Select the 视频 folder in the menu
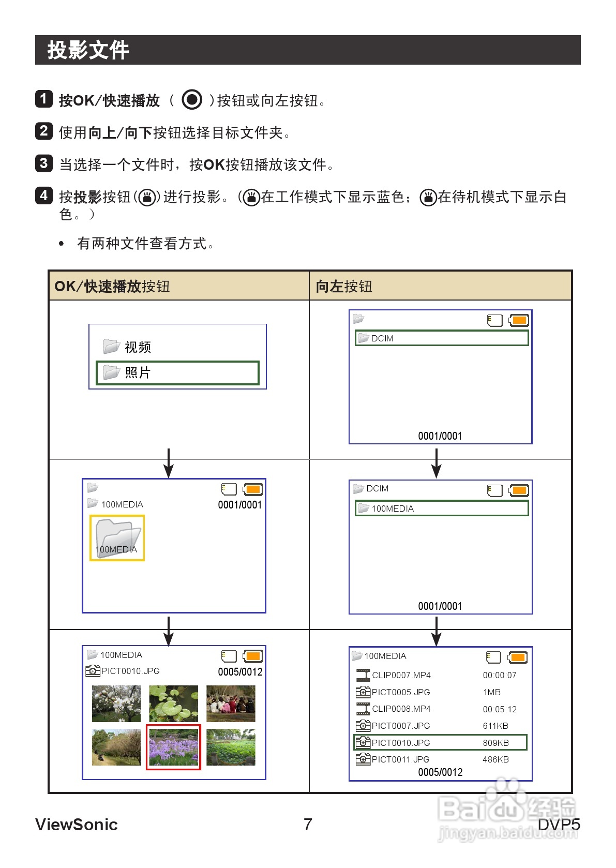This screenshot has height=868, width=616. pos(127,347)
